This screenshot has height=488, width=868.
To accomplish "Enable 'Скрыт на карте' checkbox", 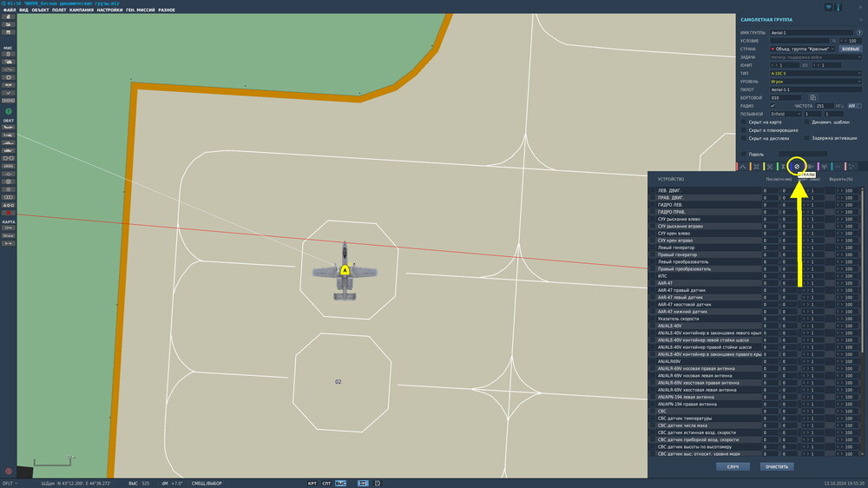I will [744, 122].
